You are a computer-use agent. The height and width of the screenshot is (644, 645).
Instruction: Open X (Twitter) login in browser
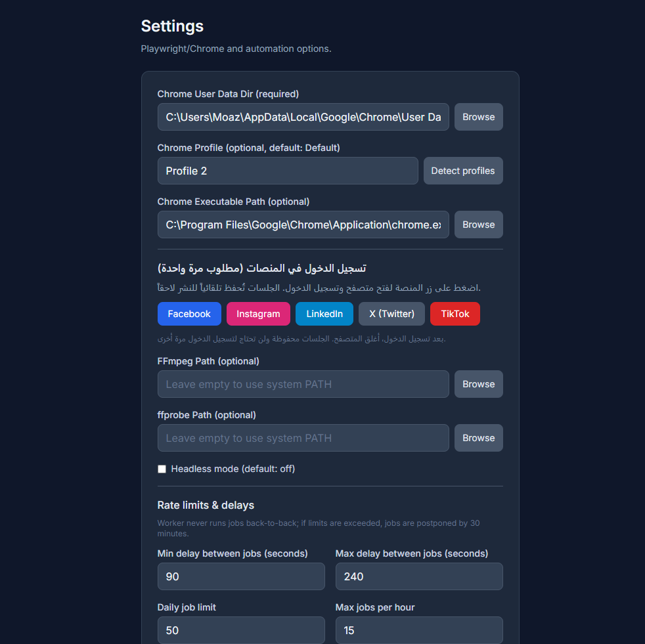pyautogui.click(x=391, y=314)
